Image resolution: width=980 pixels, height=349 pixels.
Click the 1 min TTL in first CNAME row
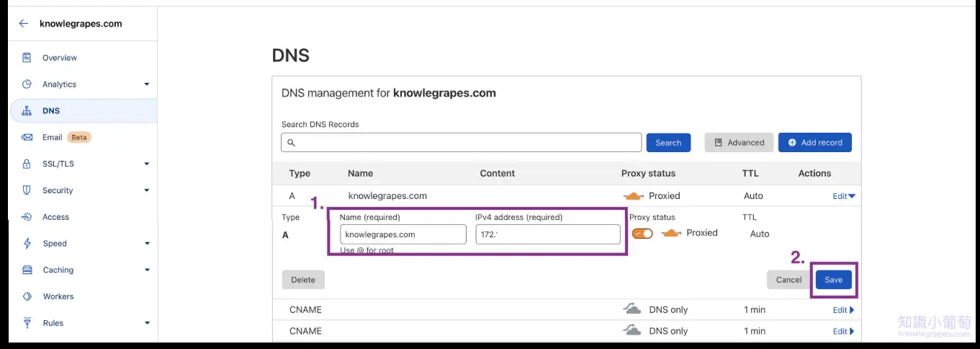pos(755,310)
